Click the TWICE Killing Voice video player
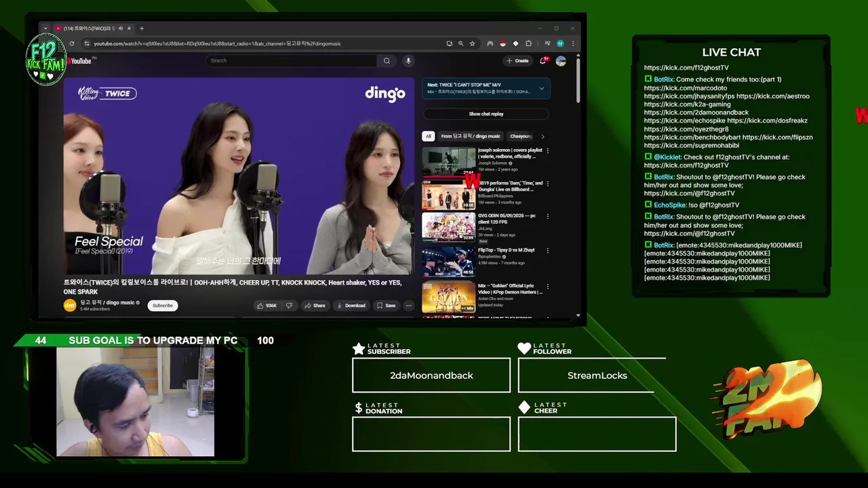This screenshot has width=868, height=488. tap(239, 176)
